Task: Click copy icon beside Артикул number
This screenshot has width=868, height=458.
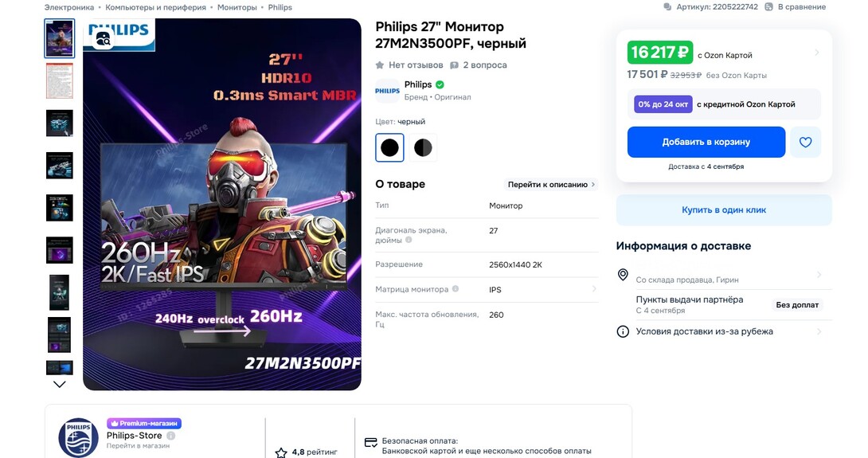Action: tap(667, 7)
